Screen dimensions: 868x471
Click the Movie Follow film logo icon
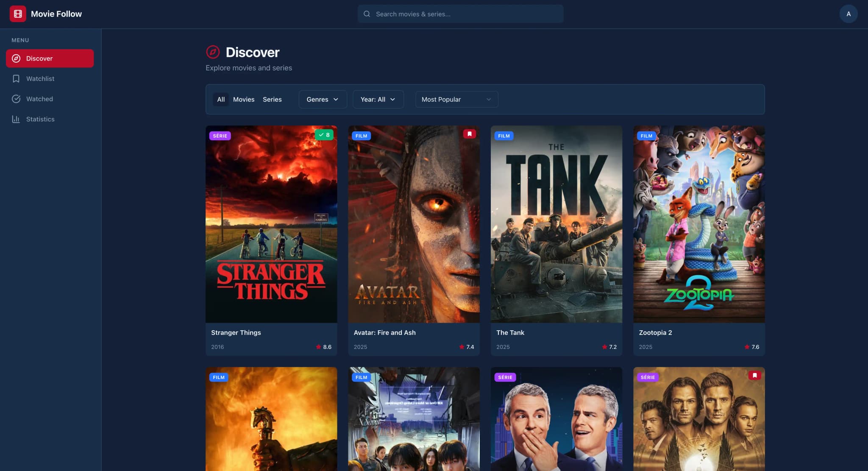click(x=18, y=14)
